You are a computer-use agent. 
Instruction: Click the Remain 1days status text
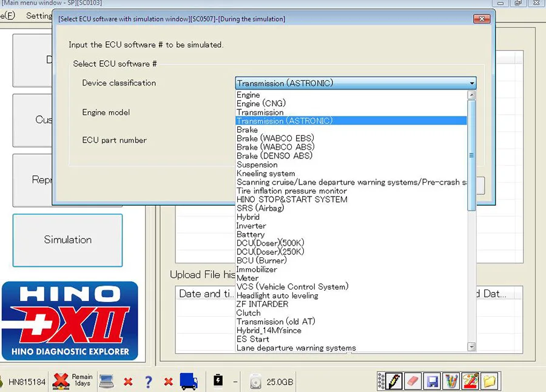82,380
